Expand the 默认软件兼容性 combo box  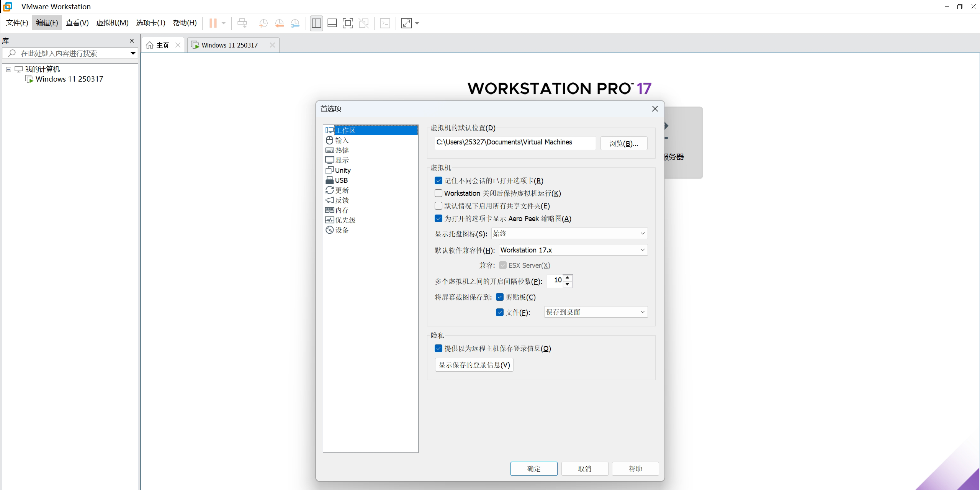573,250
